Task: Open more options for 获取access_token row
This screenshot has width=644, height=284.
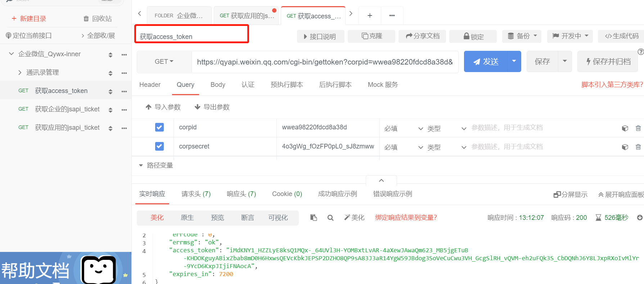Action: pyautogui.click(x=124, y=91)
